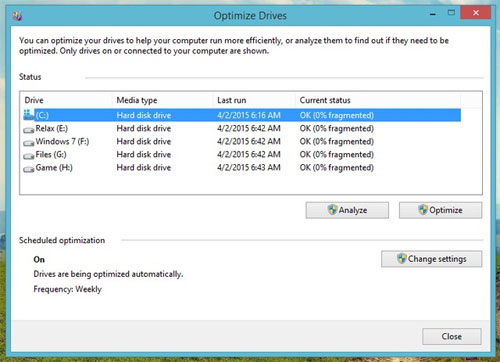Sort list by the Drive column header
The width and height of the screenshot is (500, 362).
(34, 100)
